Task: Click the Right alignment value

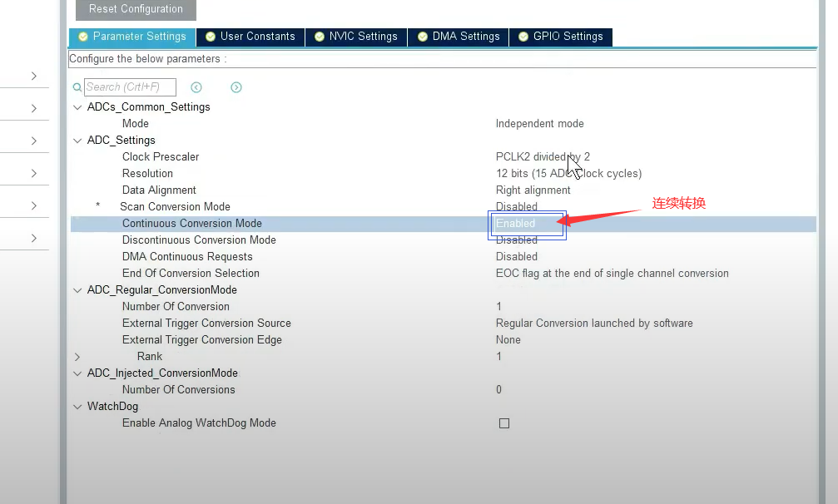Action: point(533,190)
